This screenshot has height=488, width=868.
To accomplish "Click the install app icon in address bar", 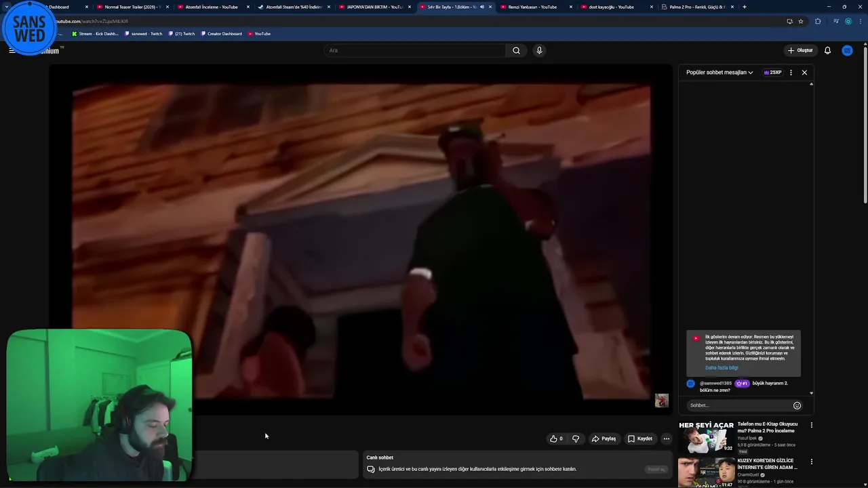I will [789, 21].
